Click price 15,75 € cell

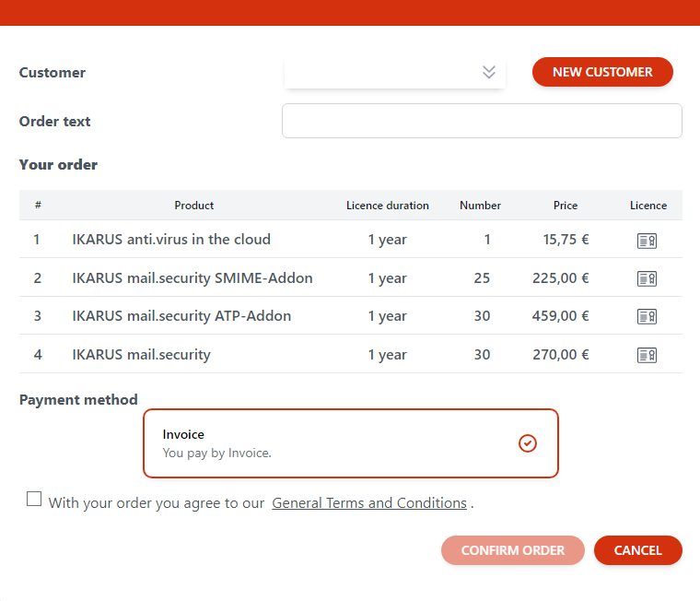coord(566,240)
